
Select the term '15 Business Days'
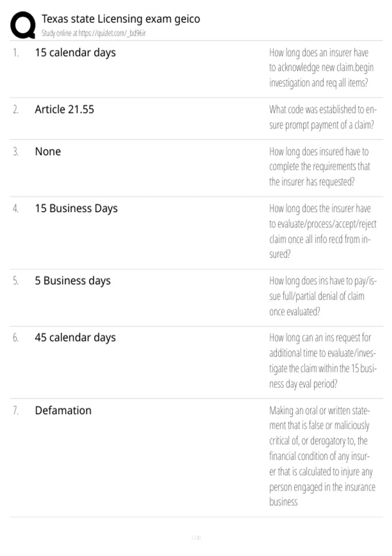pyautogui.click(x=76, y=208)
